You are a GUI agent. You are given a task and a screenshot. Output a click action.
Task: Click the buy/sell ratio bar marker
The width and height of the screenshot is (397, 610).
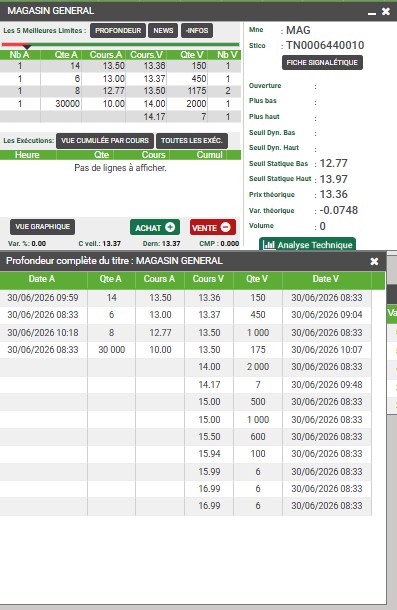click(x=27, y=47)
